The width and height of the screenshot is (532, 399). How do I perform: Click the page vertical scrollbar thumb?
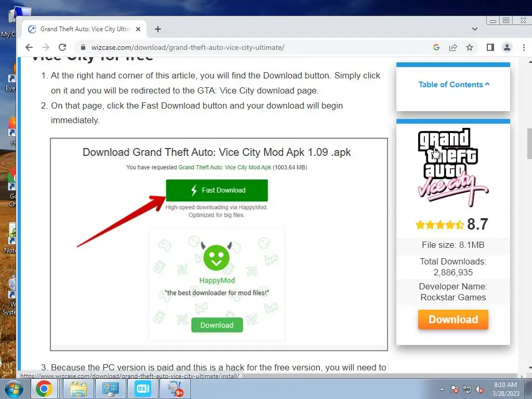coord(529,143)
